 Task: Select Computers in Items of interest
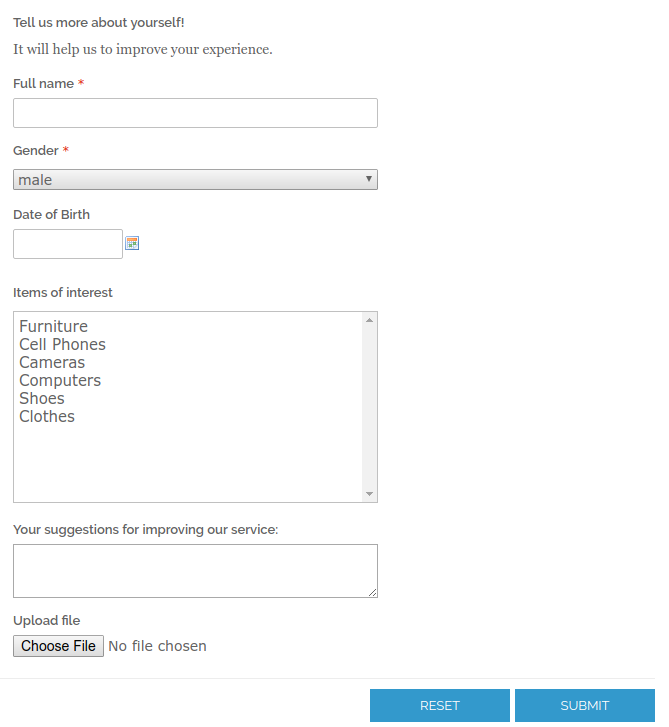click(x=60, y=381)
